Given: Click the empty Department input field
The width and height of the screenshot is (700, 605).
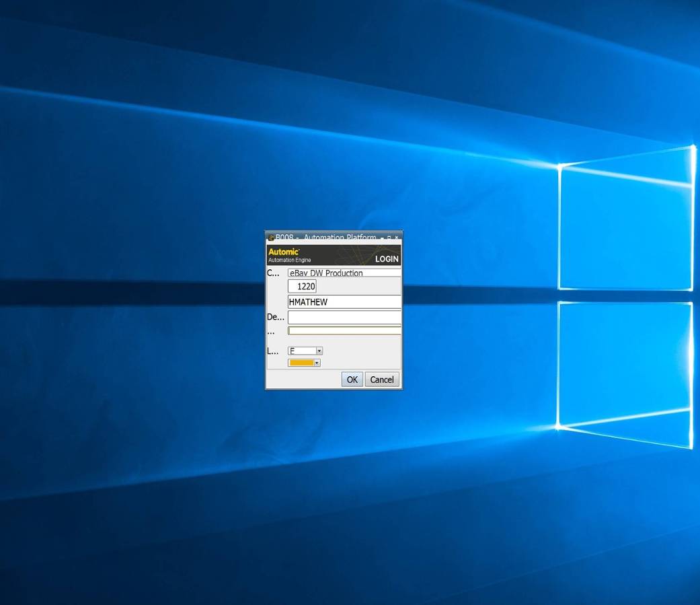Looking at the screenshot, I should 343,316.
